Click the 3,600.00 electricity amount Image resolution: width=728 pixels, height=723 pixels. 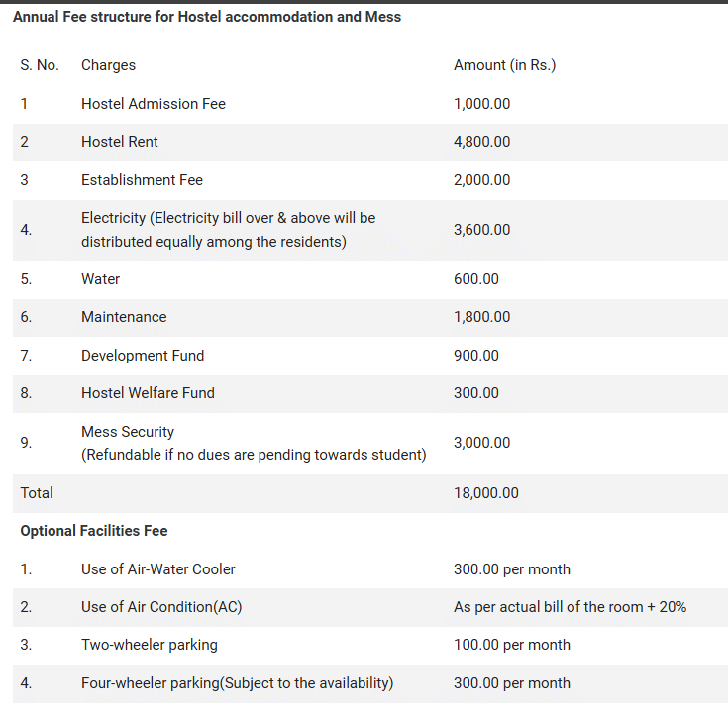point(481,230)
